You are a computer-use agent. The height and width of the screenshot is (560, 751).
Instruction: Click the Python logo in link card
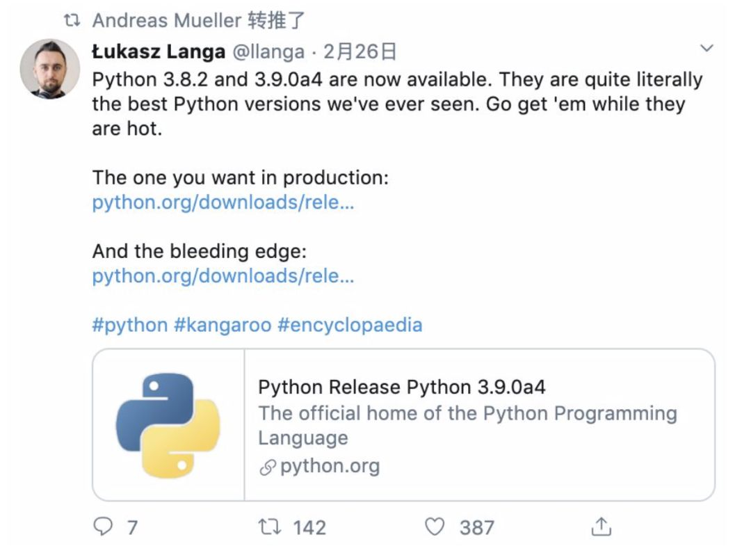point(168,425)
